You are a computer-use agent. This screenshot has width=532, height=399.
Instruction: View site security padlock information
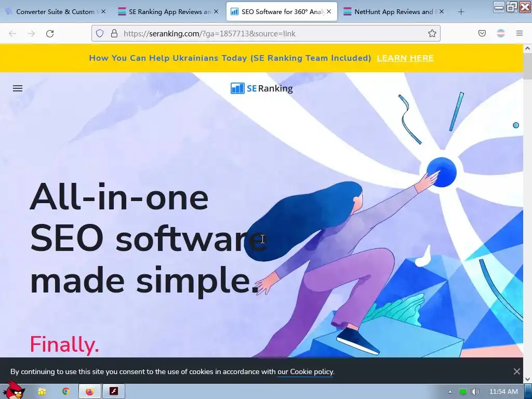(x=114, y=33)
